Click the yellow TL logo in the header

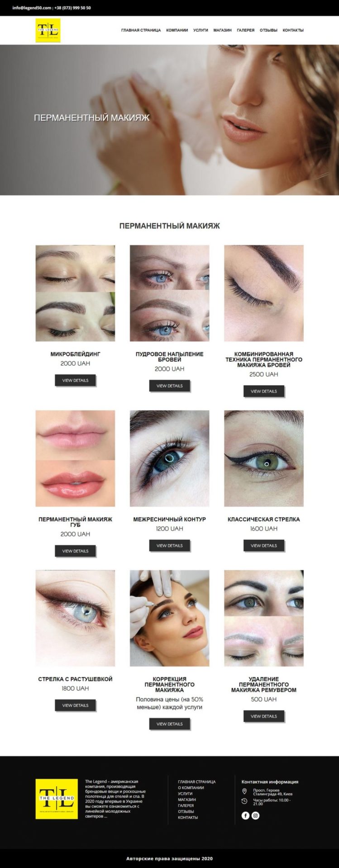coord(48,30)
